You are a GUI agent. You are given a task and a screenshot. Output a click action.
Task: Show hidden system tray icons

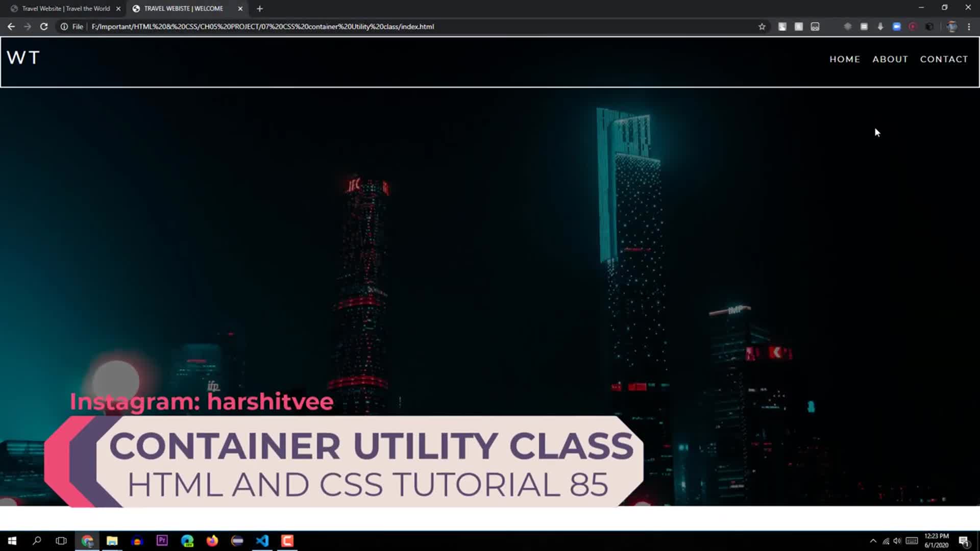point(873,541)
